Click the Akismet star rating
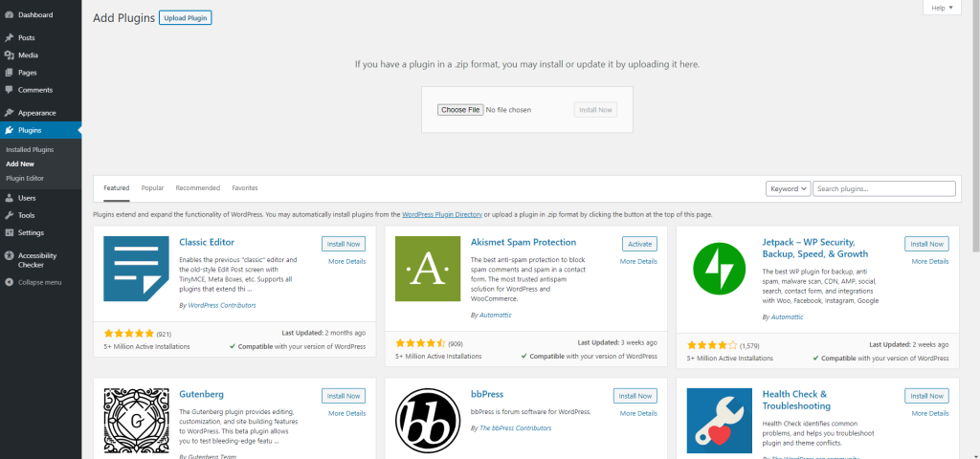The height and width of the screenshot is (459, 980). (421, 343)
